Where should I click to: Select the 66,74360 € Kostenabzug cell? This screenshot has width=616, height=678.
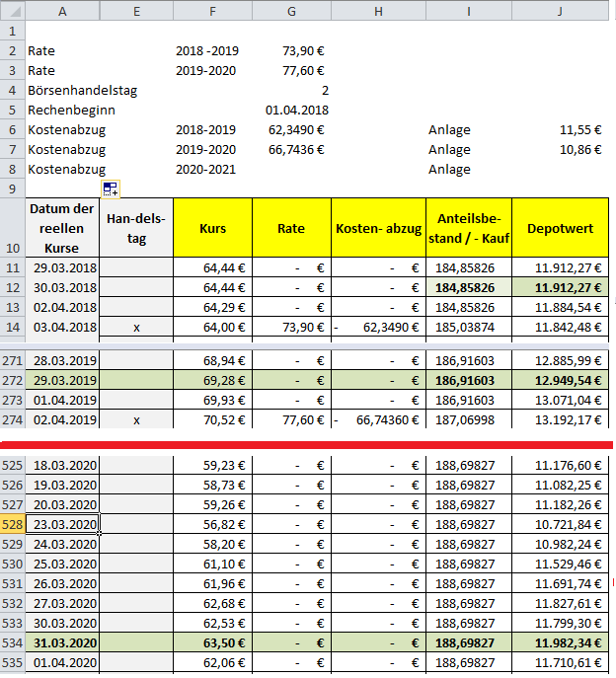point(378,419)
